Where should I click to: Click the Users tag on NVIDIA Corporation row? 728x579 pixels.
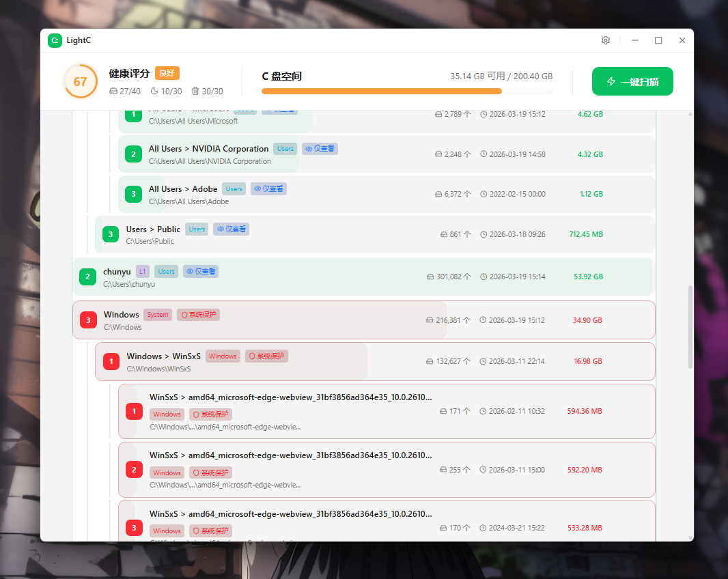pos(285,149)
